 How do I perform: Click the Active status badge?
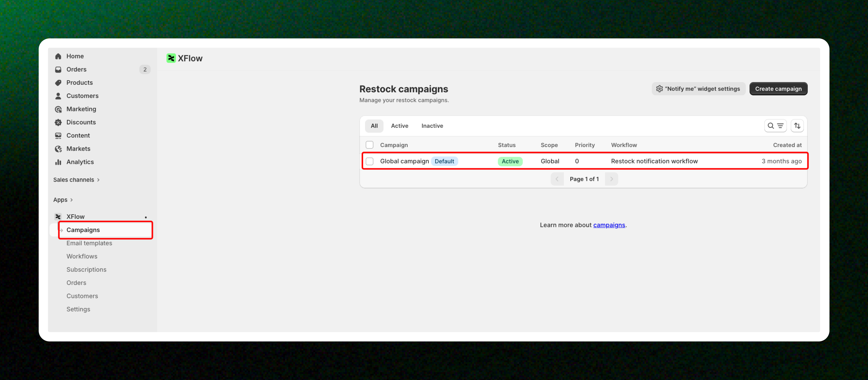[510, 161]
